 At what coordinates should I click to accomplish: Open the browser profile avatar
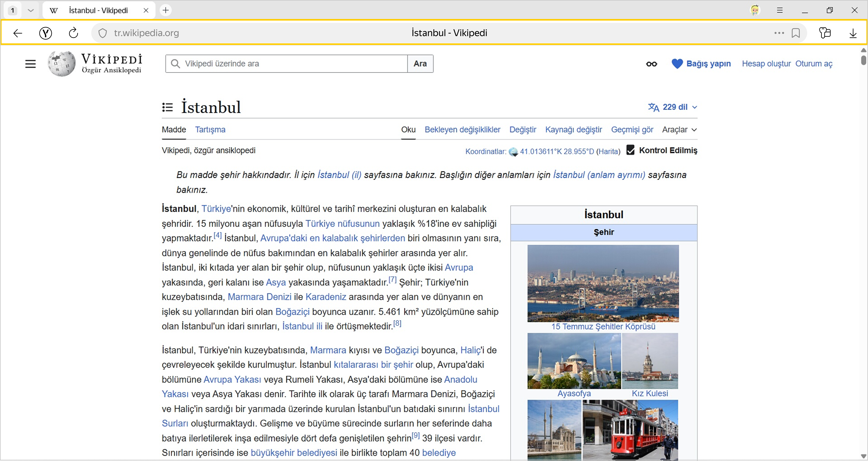755,10
